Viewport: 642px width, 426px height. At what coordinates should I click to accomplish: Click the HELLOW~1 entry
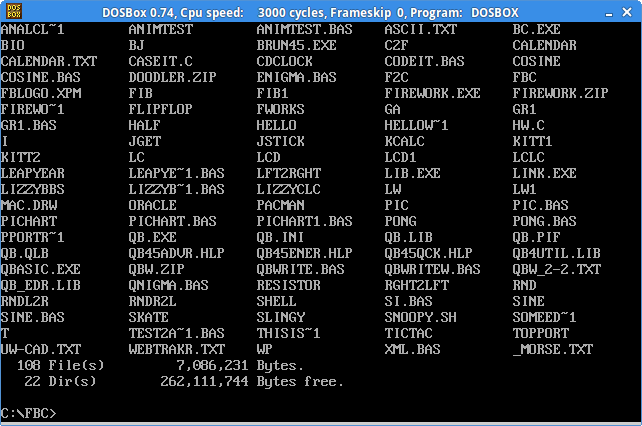(x=416, y=125)
